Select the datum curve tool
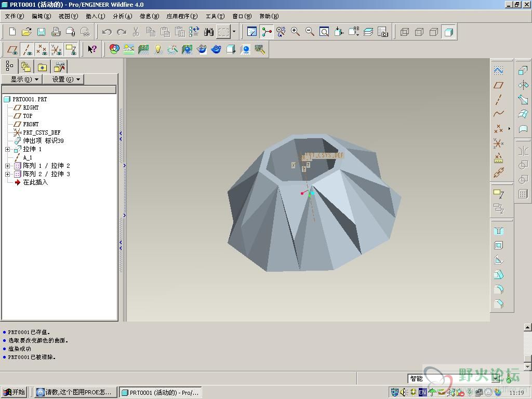This screenshot has width=532, height=399. coord(498,114)
